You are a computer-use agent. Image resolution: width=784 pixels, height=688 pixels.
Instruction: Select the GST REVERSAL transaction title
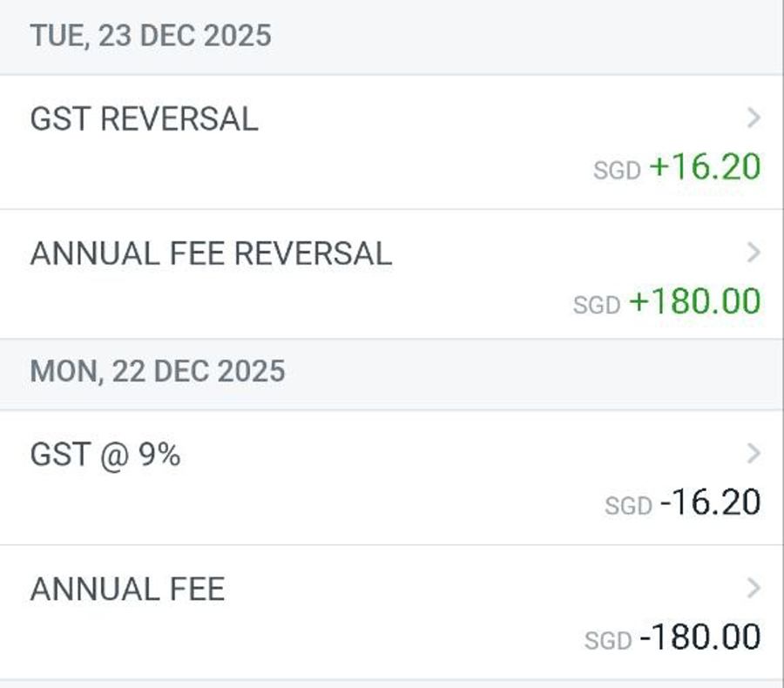point(144,119)
